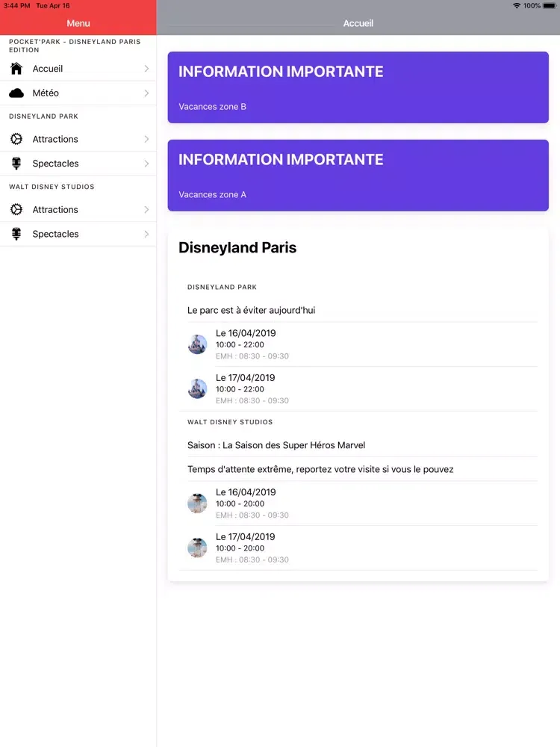This screenshot has width=560, height=747.
Task: Open the Météo row chevron
Action: click(x=146, y=93)
